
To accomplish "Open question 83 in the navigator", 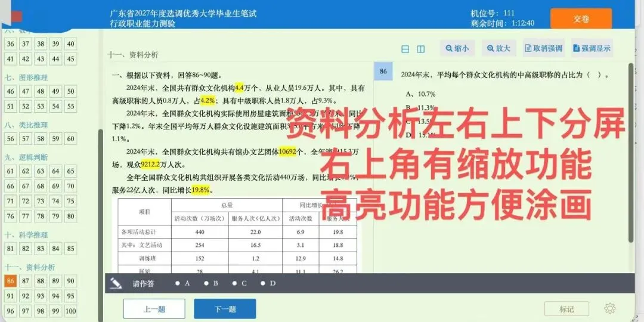I will 41,249.
